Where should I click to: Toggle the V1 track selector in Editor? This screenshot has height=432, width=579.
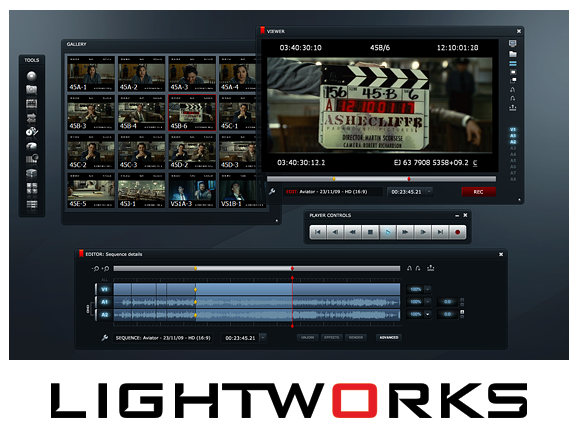[104, 289]
